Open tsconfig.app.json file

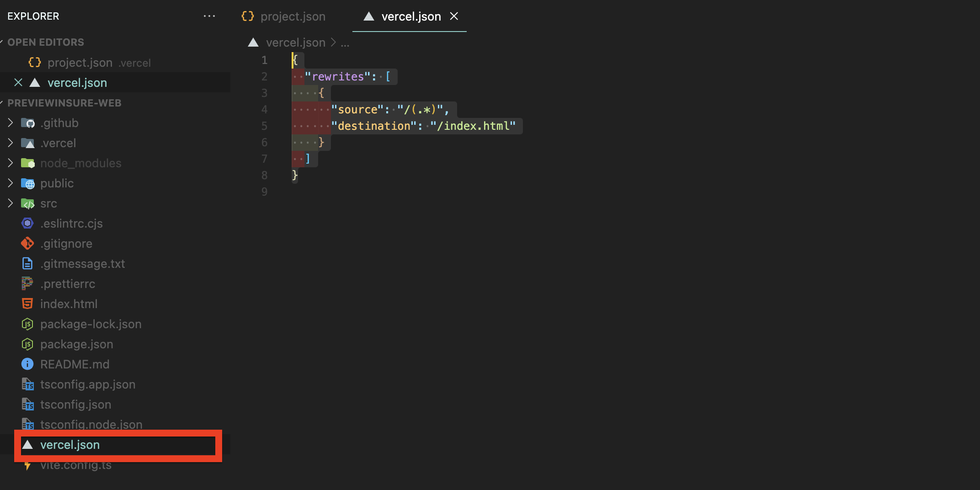tap(88, 384)
